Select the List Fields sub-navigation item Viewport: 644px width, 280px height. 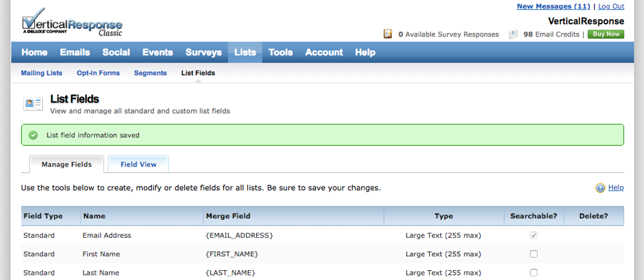coord(198,73)
